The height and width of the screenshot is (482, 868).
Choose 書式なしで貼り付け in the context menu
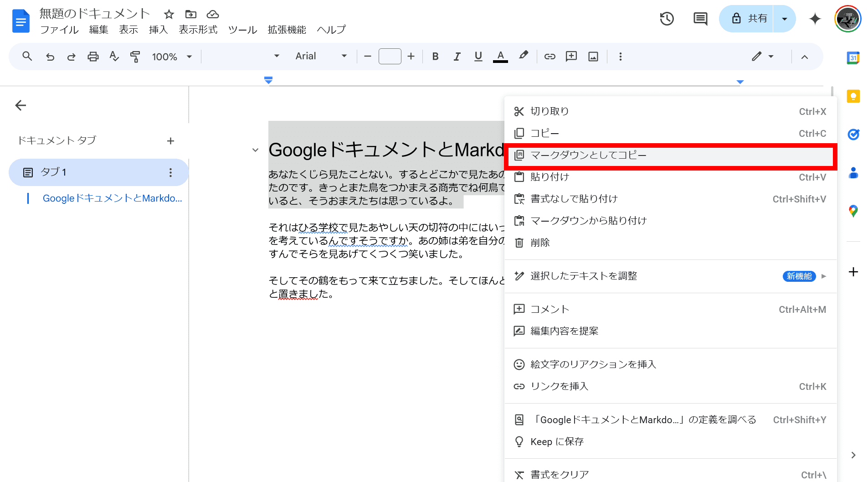(670, 199)
